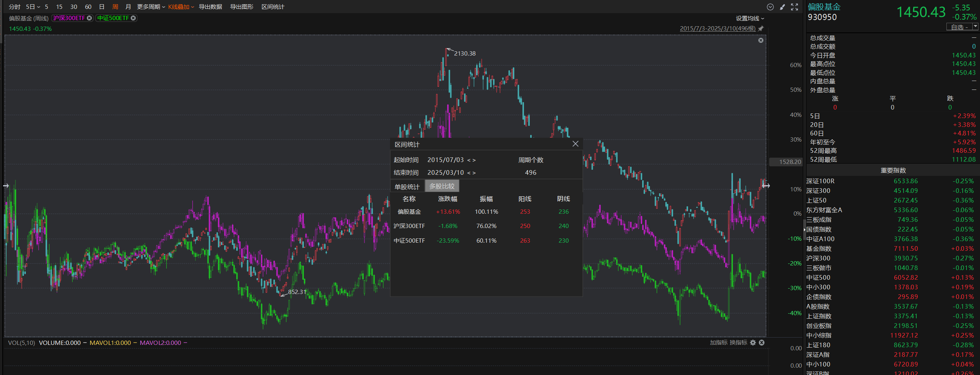Expand the 设置均线 dropdown
The width and height of the screenshot is (980, 375).
pos(749,19)
